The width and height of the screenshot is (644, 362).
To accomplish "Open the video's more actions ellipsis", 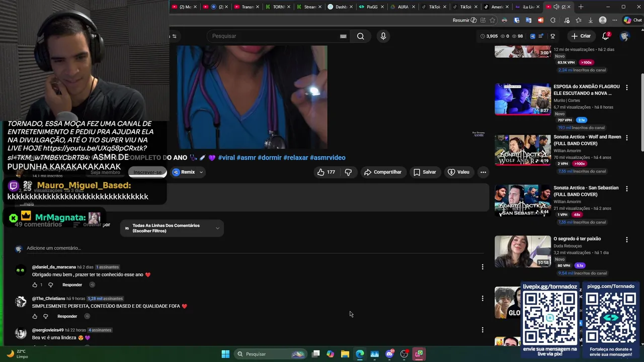I will [483, 172].
